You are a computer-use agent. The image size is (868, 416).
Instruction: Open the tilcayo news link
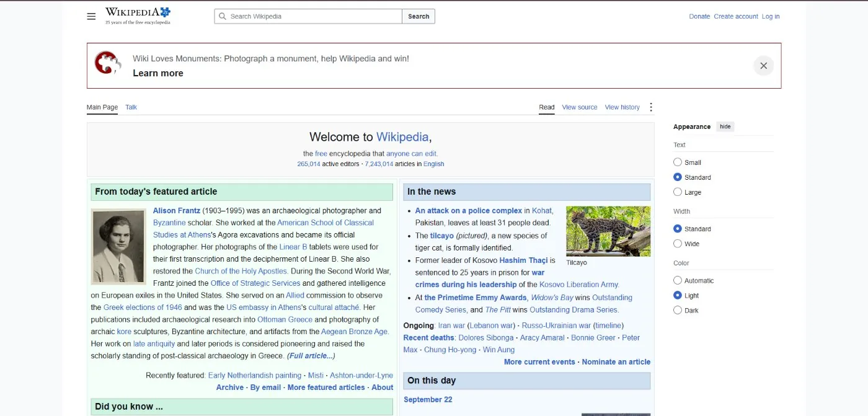pyautogui.click(x=442, y=236)
